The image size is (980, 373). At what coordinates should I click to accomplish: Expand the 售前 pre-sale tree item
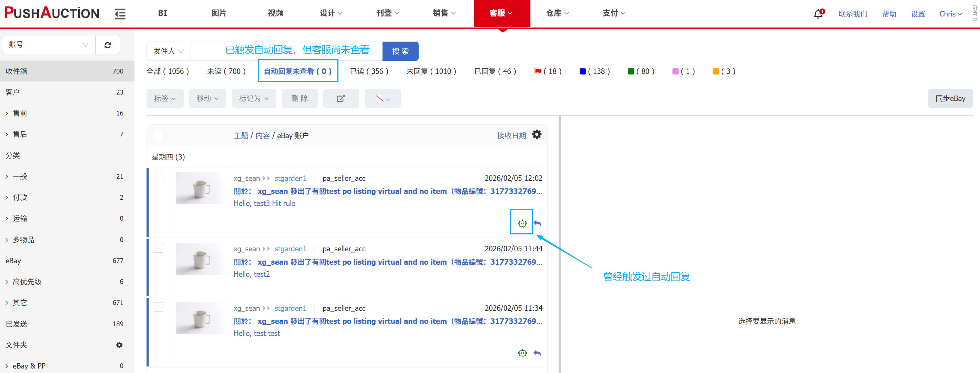pos(7,113)
